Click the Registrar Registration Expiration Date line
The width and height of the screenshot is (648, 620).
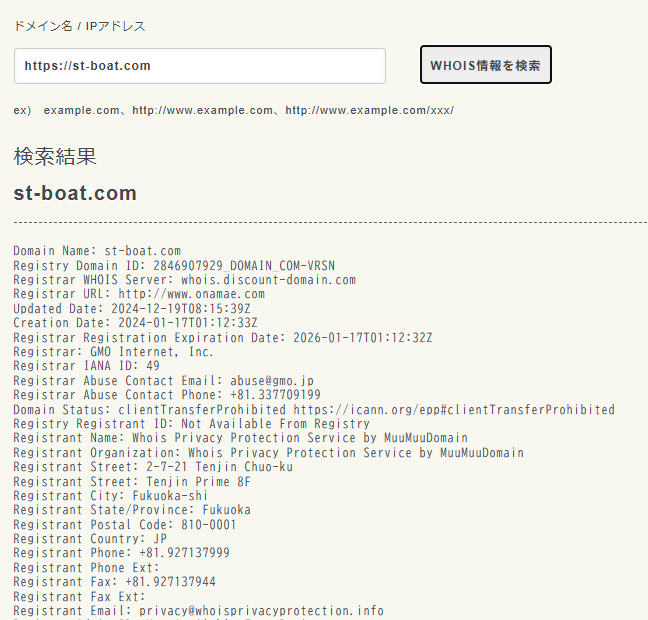tap(222, 338)
